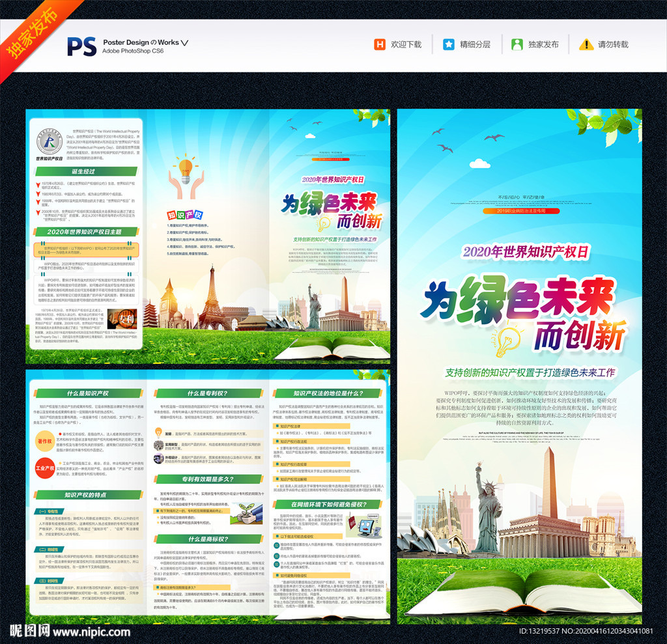This screenshot has width=667, height=644.
Task: Click the 什么是知识产权 heading banner
Action: (89, 393)
